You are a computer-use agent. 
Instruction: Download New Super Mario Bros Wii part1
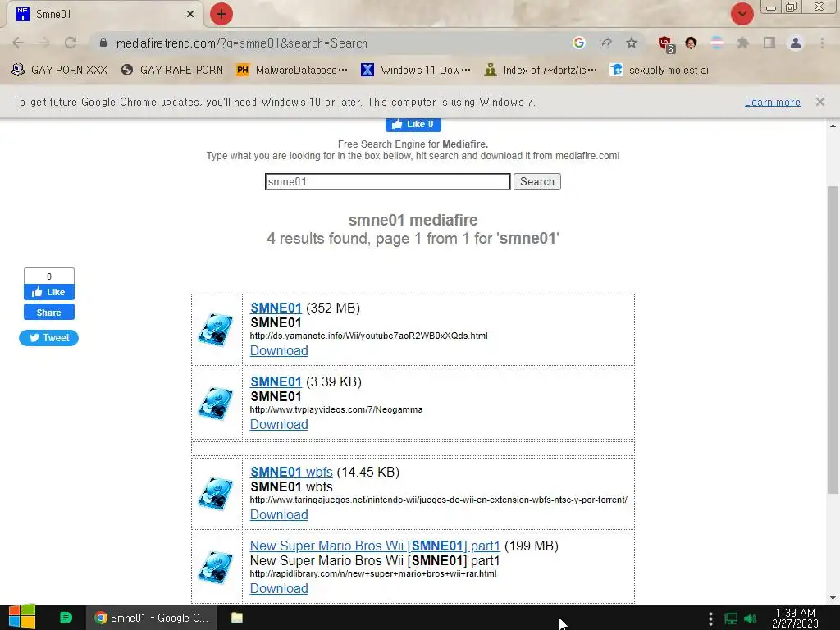point(279,589)
